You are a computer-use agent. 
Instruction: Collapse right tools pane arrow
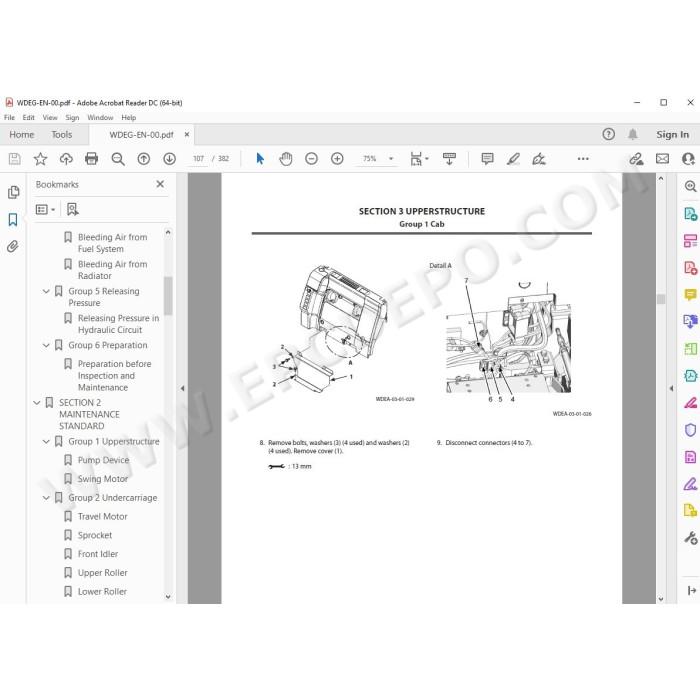(671, 388)
